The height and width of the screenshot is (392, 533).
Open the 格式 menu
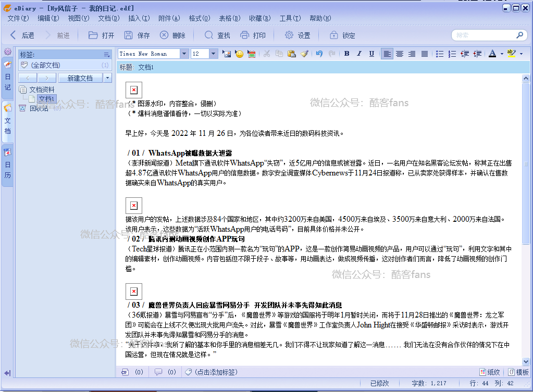(x=200, y=18)
